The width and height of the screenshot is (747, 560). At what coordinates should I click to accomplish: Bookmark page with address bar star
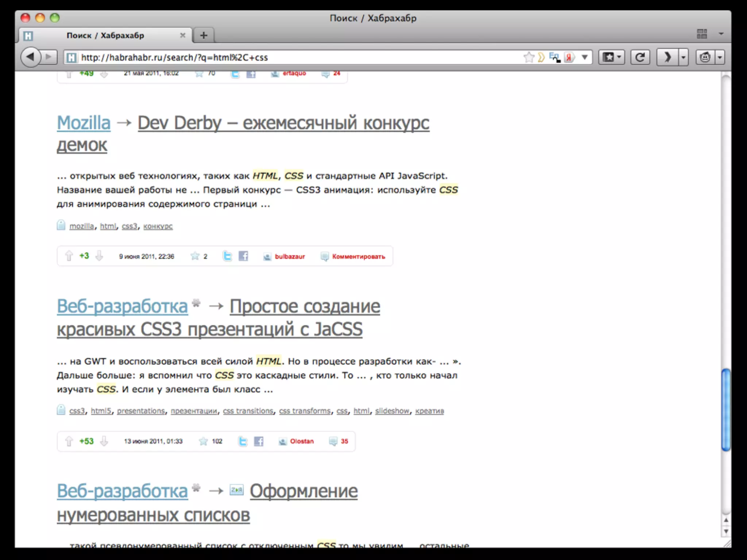(x=528, y=57)
